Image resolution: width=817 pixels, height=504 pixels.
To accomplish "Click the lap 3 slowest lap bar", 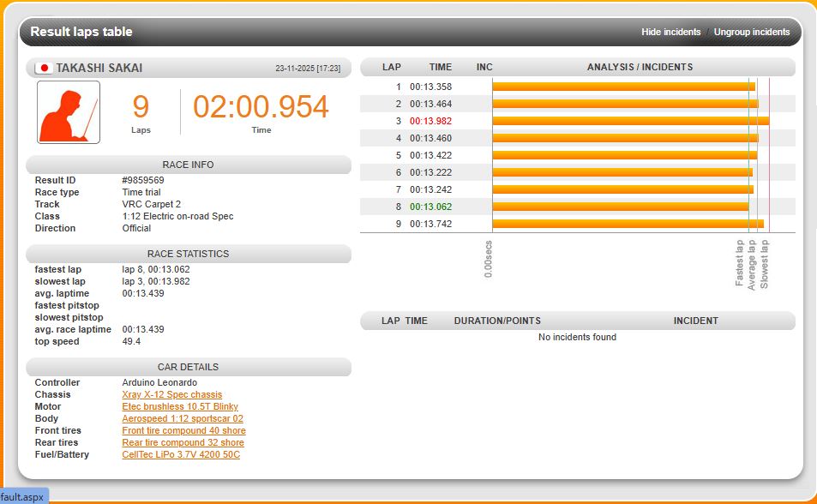I will click(x=630, y=121).
